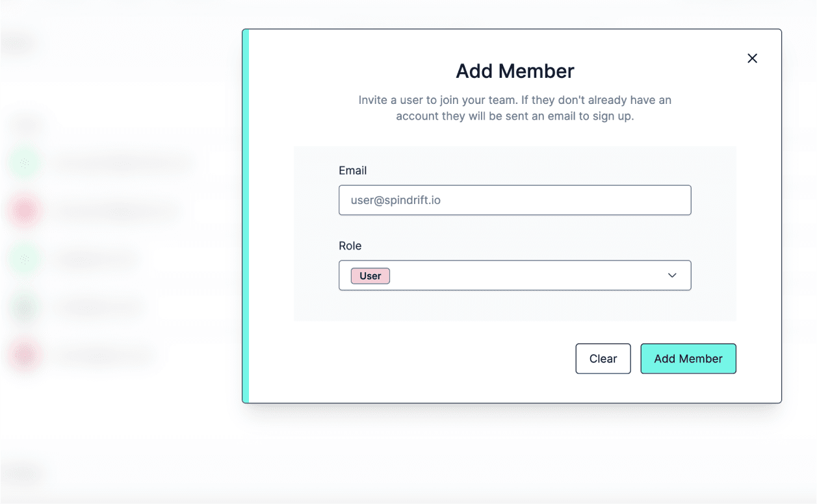Click the pink User role badge
The image size is (817, 504).
[370, 275]
